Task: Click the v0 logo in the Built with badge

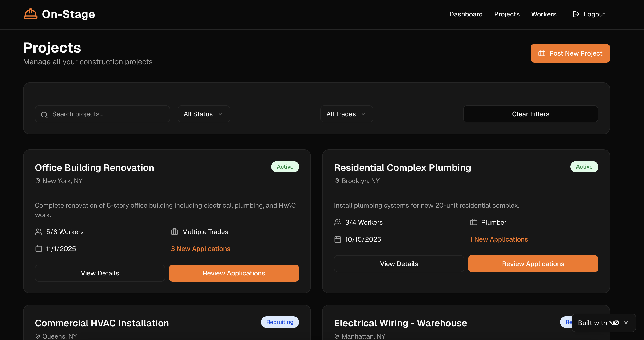Action: pyautogui.click(x=614, y=323)
